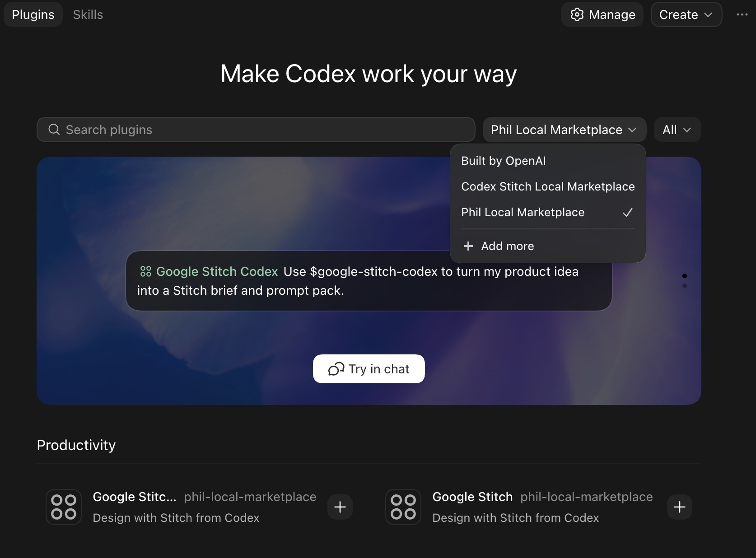Click the Google Stitch Codex mention icon
756x558 pixels.
146,271
